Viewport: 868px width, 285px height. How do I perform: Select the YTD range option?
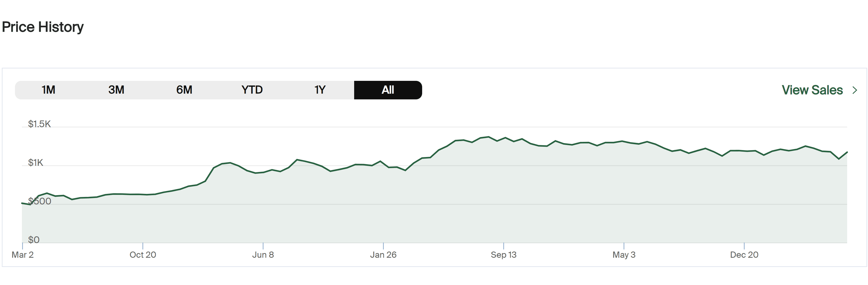click(252, 90)
